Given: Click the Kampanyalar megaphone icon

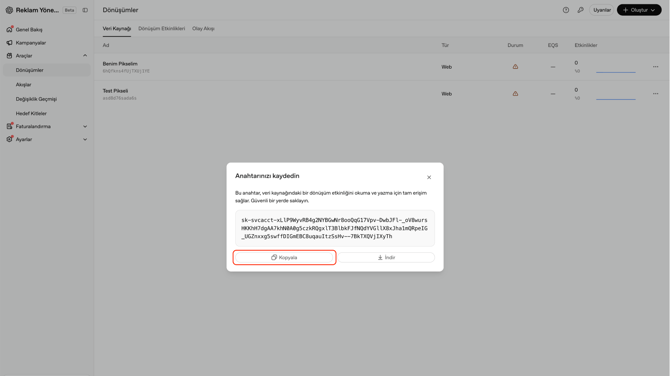Looking at the screenshot, I should coord(9,43).
